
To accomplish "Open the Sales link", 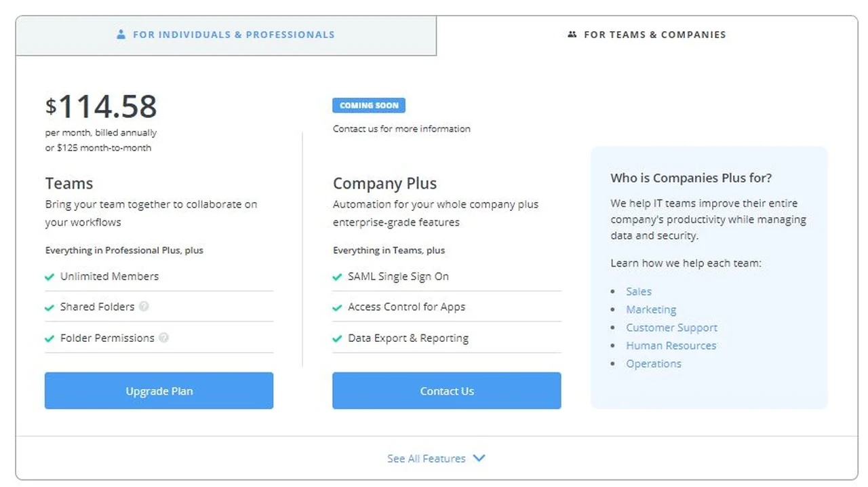I will [638, 291].
